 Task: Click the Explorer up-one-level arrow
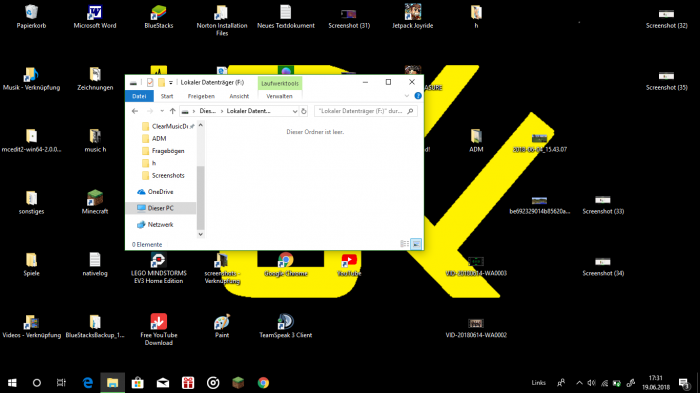coord(172,111)
